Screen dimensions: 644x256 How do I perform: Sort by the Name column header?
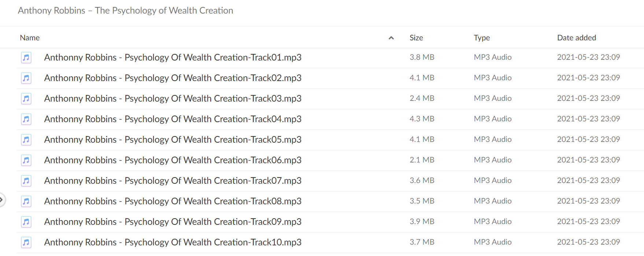[30, 38]
